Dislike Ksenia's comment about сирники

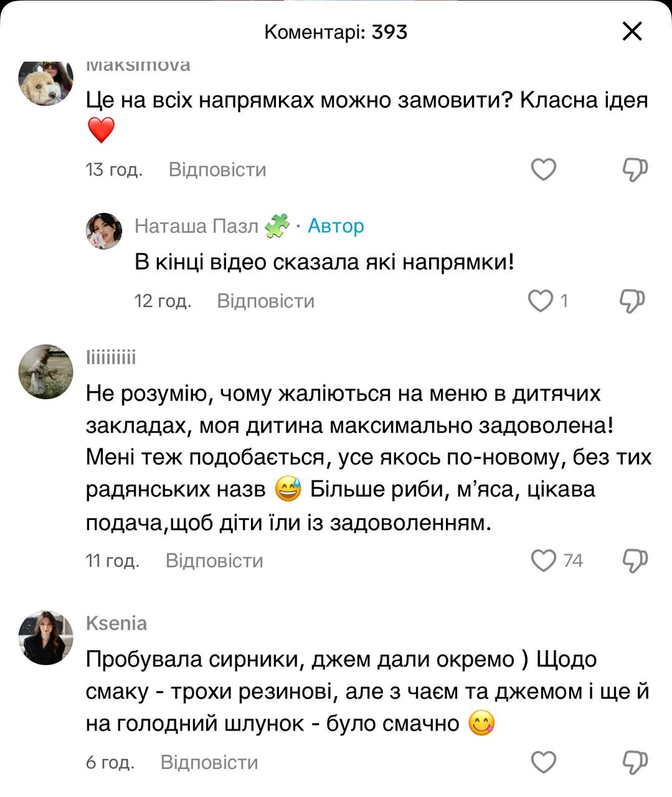pyautogui.click(x=635, y=762)
